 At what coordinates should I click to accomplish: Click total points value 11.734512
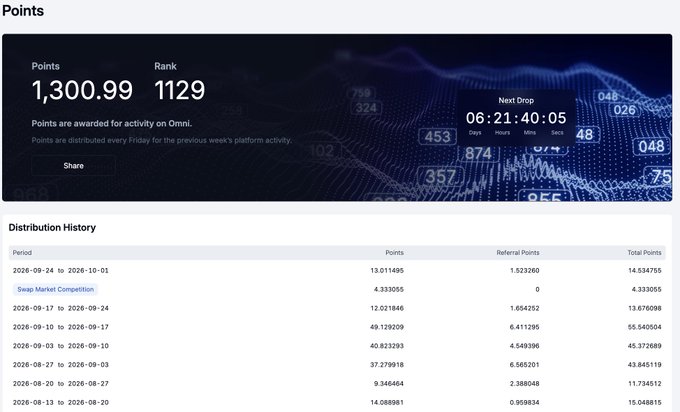(645, 383)
